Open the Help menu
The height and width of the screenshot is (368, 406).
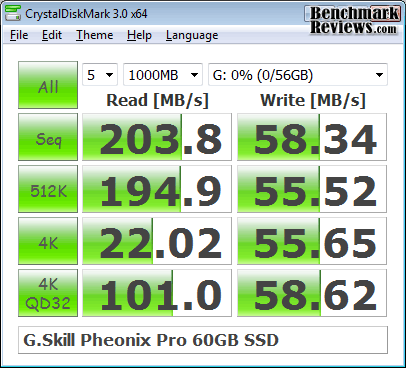point(139,35)
